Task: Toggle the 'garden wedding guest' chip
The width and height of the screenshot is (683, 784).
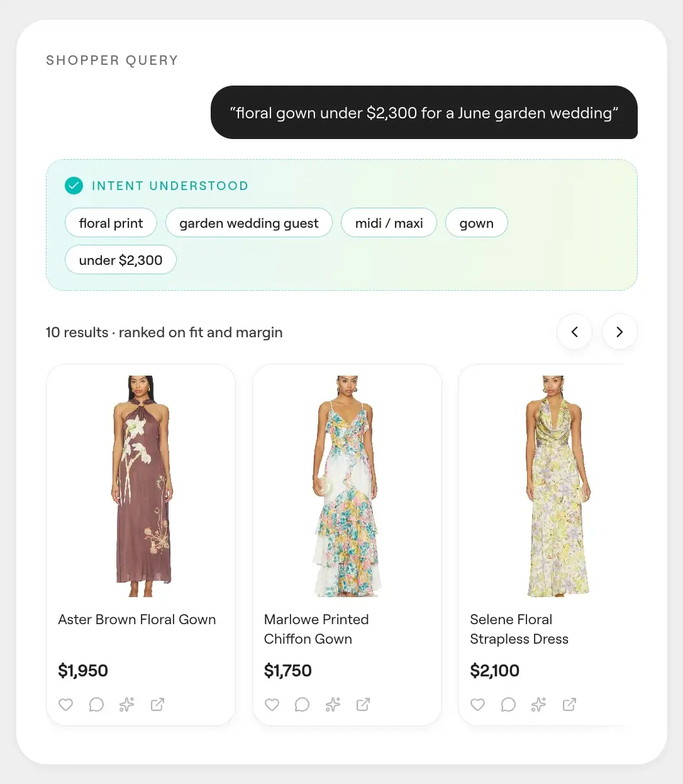Action: point(249,223)
